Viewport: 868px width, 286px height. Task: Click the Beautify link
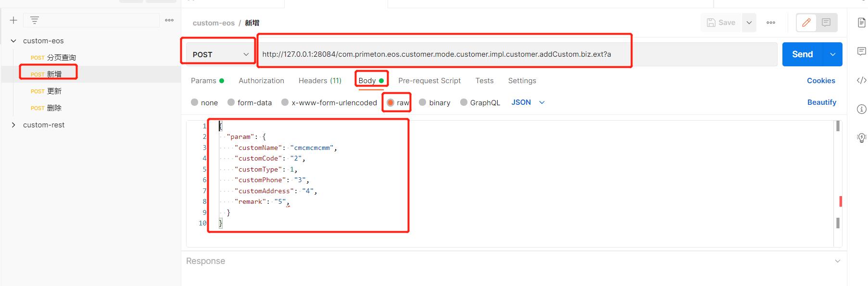tap(821, 102)
